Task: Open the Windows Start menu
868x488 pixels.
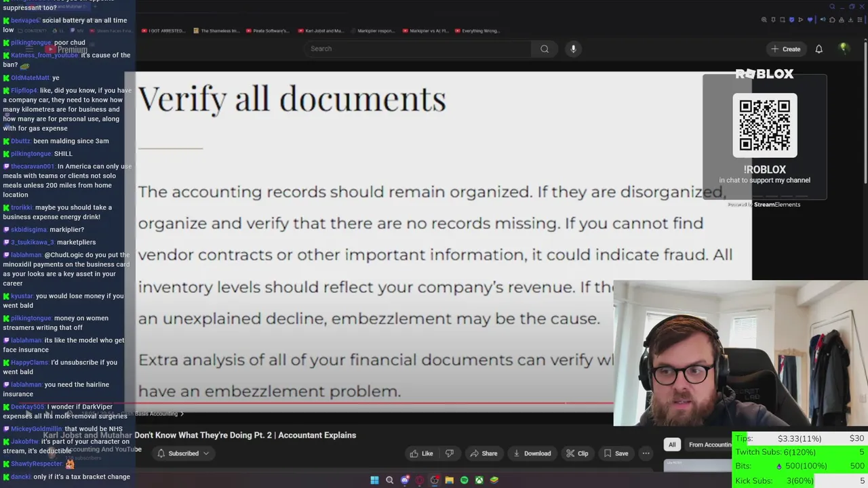Action: 374,480
